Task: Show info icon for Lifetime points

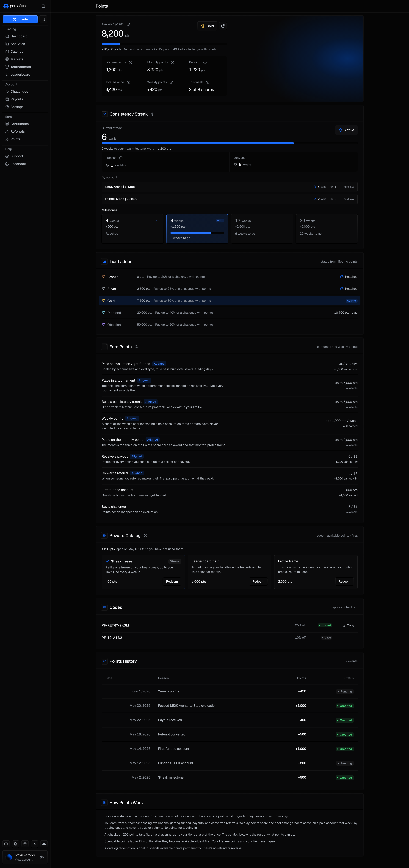Action: [x=131, y=62]
